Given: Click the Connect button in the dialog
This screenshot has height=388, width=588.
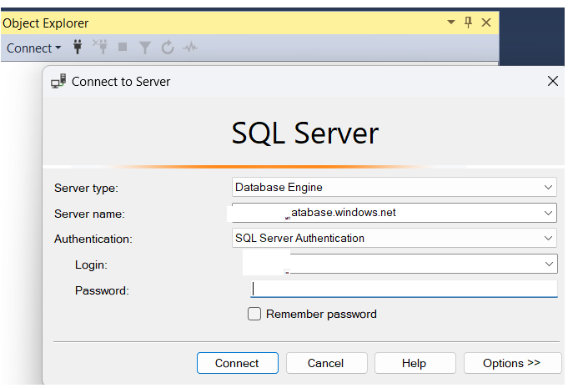Looking at the screenshot, I should click(x=238, y=363).
